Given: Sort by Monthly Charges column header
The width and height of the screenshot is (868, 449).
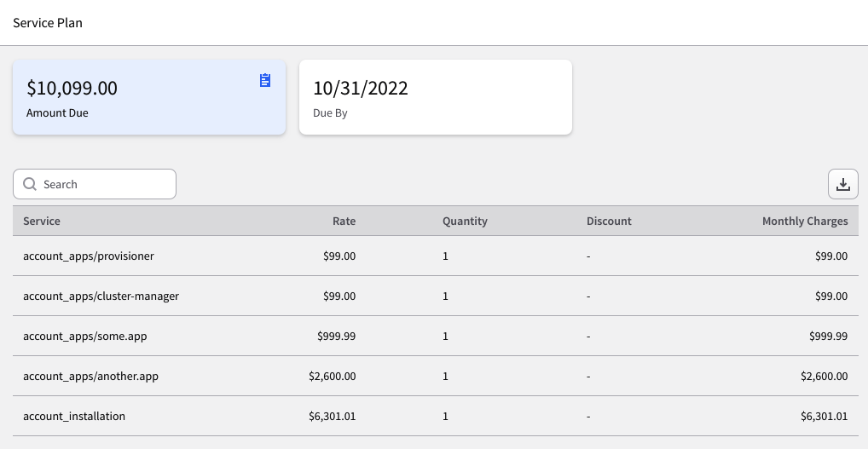Looking at the screenshot, I should [x=805, y=222].
